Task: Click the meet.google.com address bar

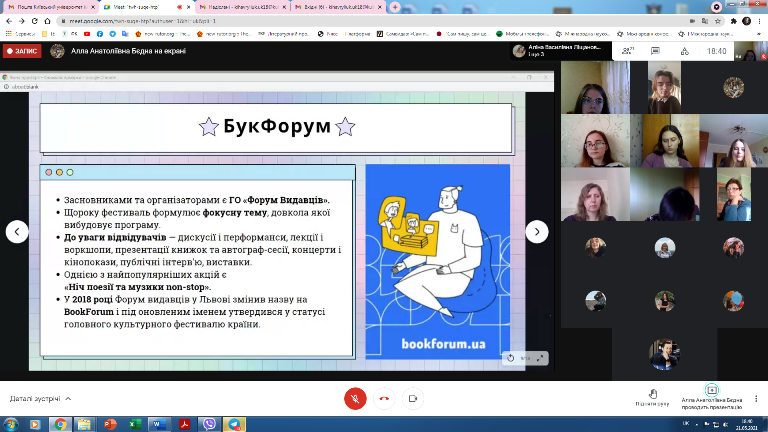Action: coord(372,21)
